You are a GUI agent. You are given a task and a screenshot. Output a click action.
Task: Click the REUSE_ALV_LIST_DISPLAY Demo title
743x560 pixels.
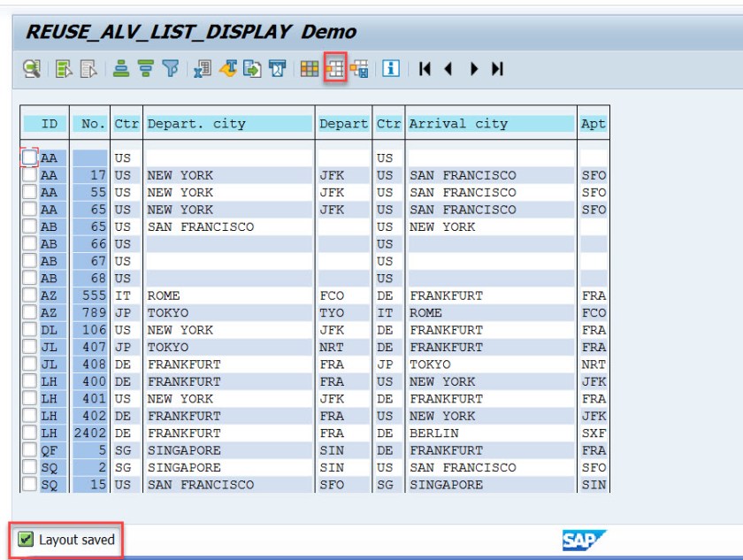click(x=190, y=32)
